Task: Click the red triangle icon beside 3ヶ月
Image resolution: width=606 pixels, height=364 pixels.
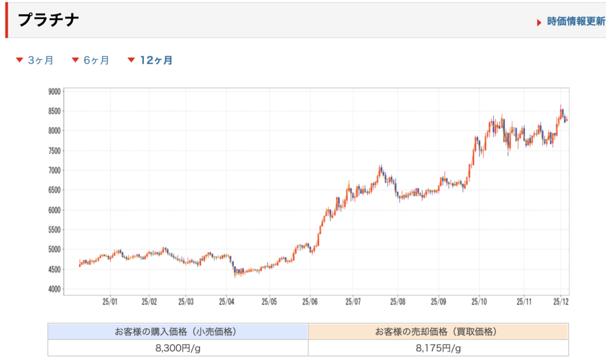Action: [x=20, y=60]
